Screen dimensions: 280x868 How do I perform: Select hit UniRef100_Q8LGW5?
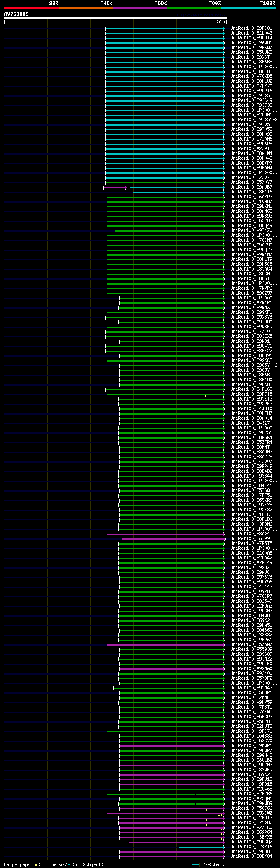[251, 274]
